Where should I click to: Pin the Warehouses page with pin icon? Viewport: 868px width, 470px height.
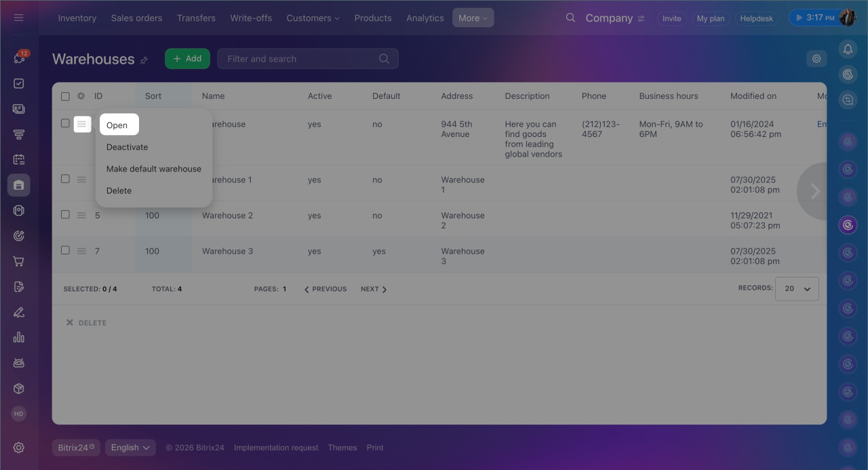tap(144, 60)
